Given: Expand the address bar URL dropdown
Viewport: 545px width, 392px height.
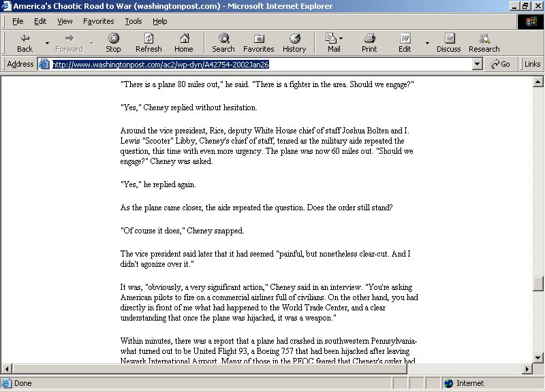Looking at the screenshot, I should [x=478, y=64].
